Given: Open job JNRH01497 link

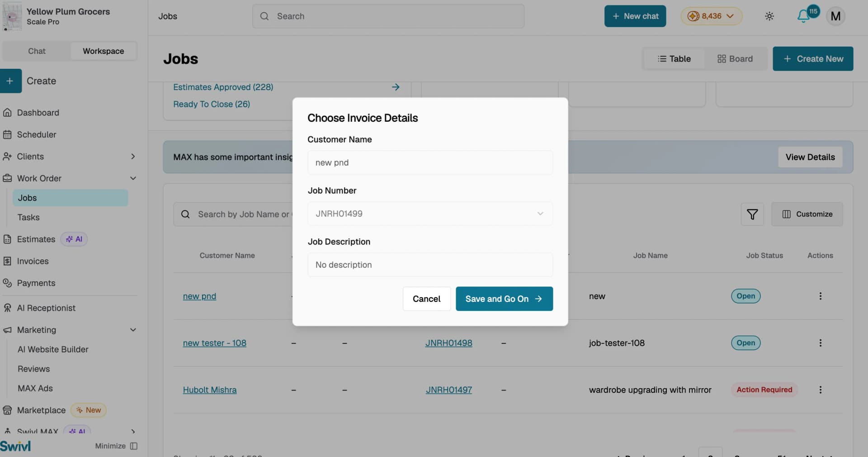Looking at the screenshot, I should tap(448, 390).
